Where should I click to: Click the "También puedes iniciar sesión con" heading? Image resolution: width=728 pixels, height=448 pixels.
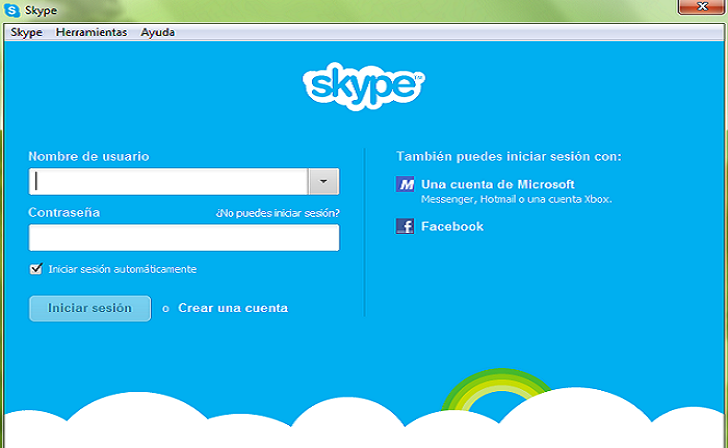(x=508, y=156)
